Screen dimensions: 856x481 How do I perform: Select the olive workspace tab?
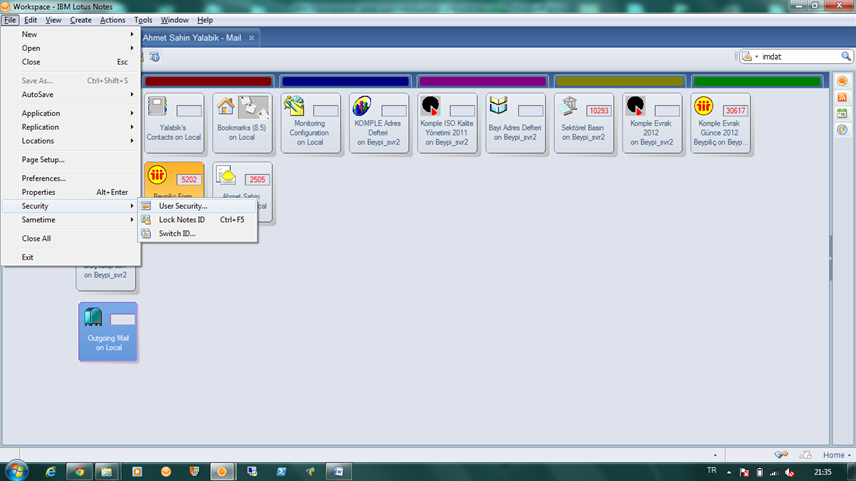[620, 81]
